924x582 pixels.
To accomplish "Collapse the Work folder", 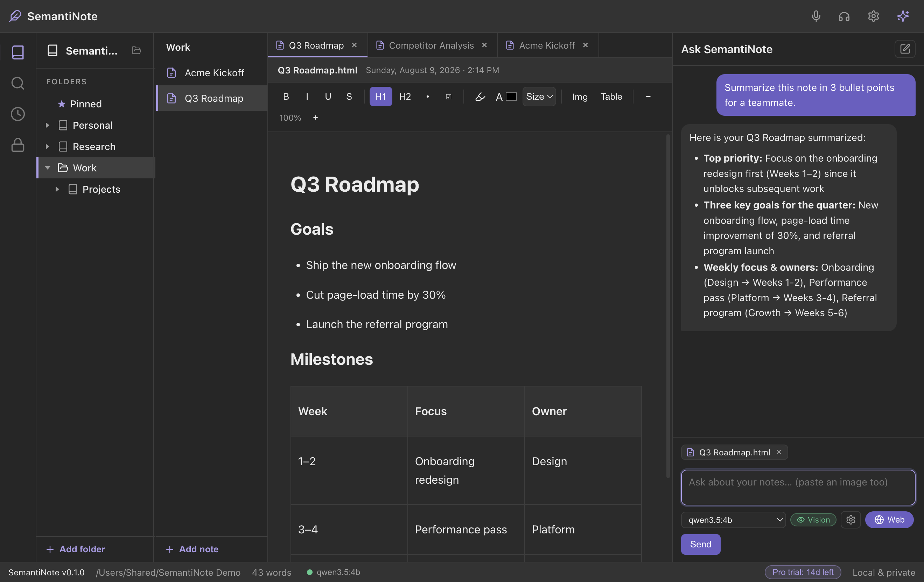I will tap(47, 168).
